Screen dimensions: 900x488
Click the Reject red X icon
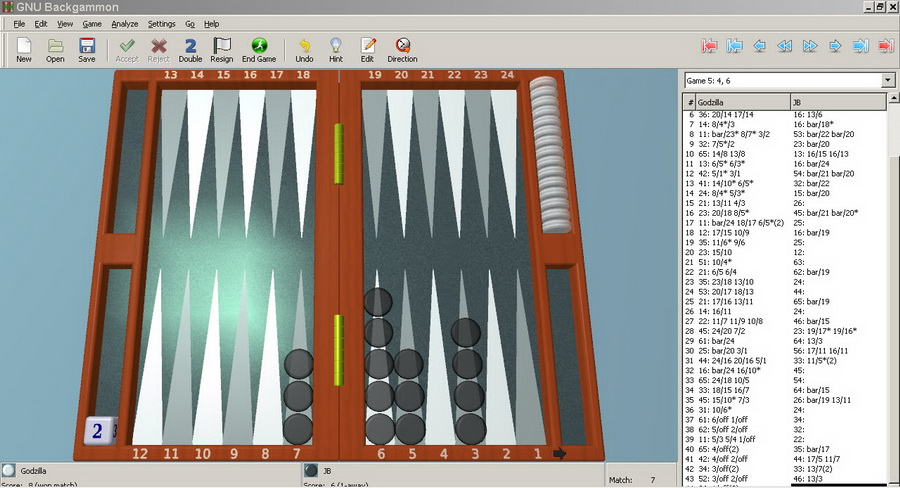click(x=158, y=50)
